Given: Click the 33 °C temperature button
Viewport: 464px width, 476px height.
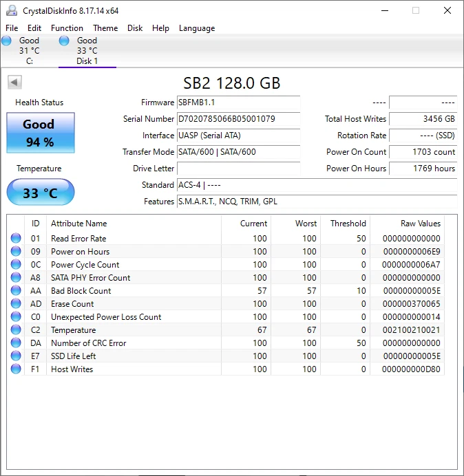Looking at the screenshot, I should 41,192.
